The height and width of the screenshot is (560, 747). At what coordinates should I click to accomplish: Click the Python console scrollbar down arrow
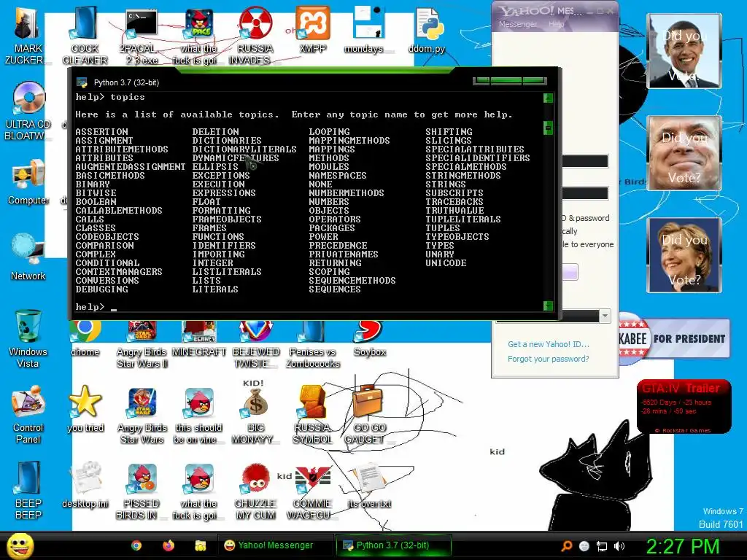coord(548,306)
